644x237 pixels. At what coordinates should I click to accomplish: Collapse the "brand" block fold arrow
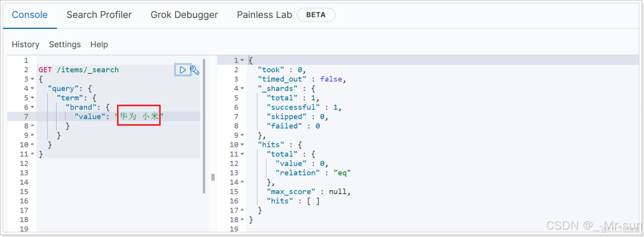click(x=32, y=107)
